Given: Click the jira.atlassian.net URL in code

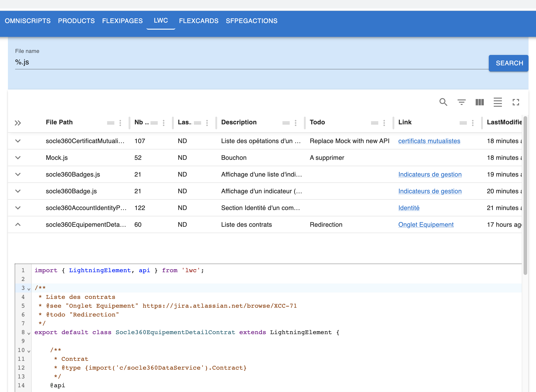Looking at the screenshot, I should coord(220,306).
